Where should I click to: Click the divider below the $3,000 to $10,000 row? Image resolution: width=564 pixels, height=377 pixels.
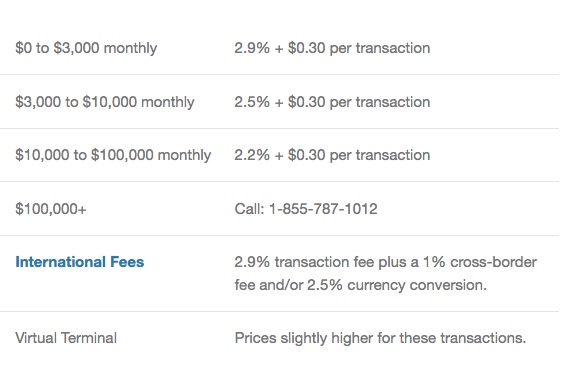279,128
